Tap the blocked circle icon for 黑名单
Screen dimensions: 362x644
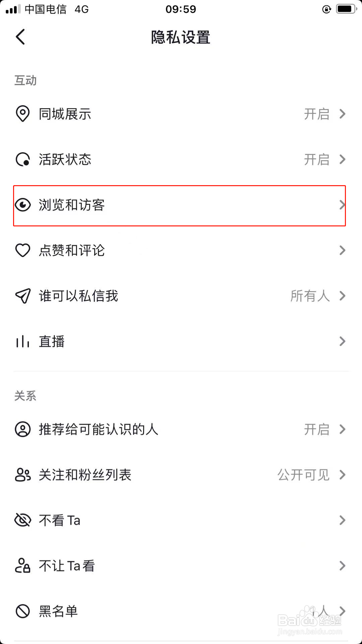click(x=23, y=611)
